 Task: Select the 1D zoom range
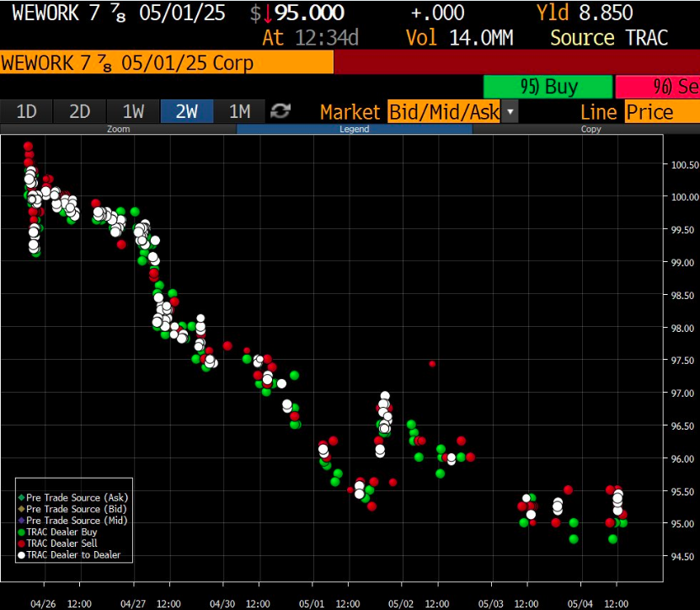[26, 111]
